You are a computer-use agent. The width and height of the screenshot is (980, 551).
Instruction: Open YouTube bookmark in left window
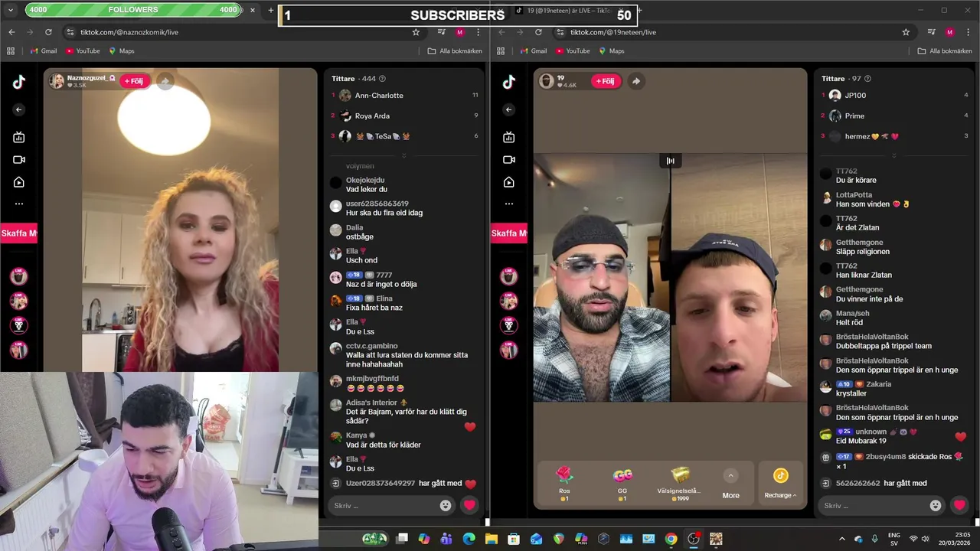(83, 51)
